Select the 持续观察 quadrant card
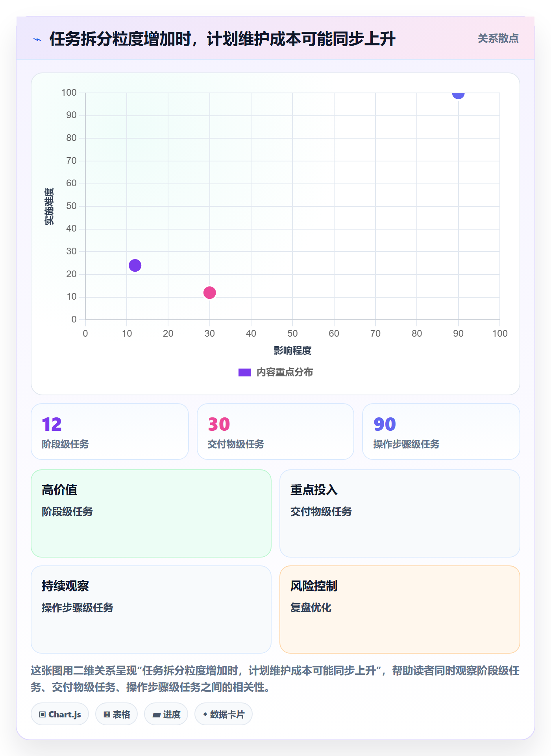Image resolution: width=551 pixels, height=756 pixels. (151, 610)
